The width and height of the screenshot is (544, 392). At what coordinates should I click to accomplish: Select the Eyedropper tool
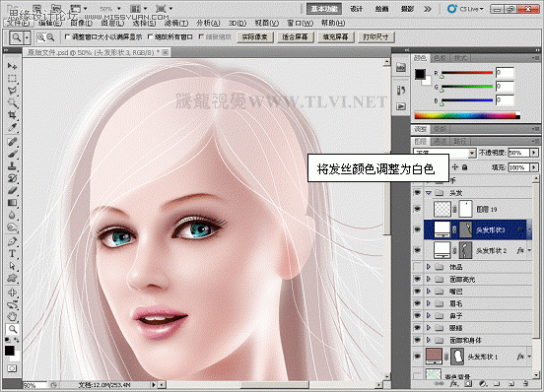[12, 127]
